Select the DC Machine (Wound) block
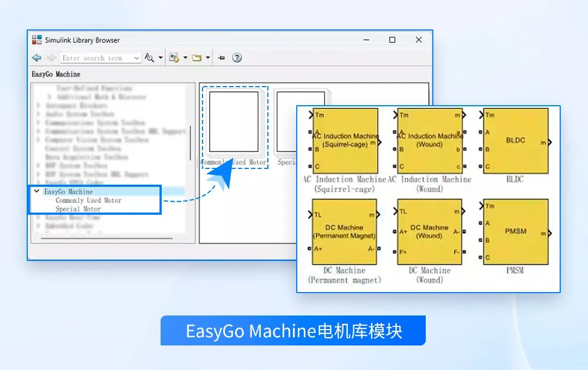The image size is (588, 370). click(430, 232)
